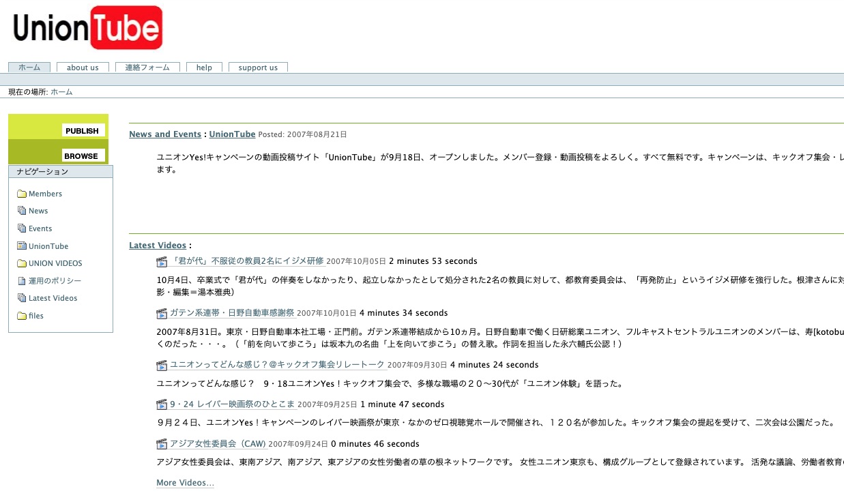Click the Events icon in navigation

click(x=22, y=228)
